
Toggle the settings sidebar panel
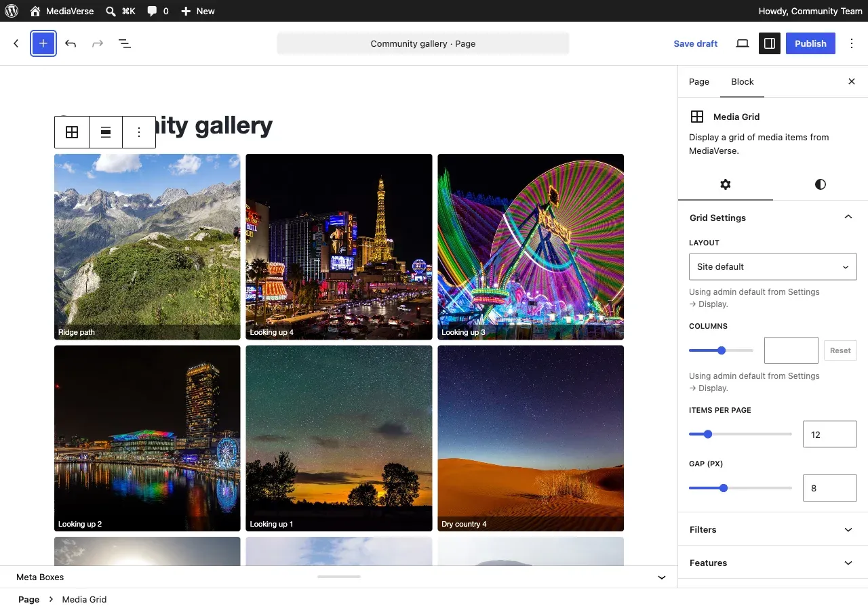pos(770,43)
